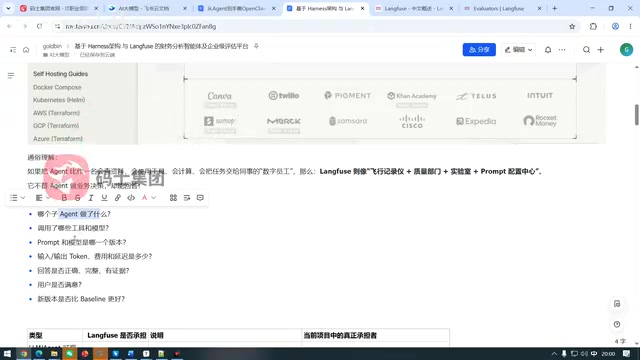Apply strikethrough to selected text

[78, 198]
